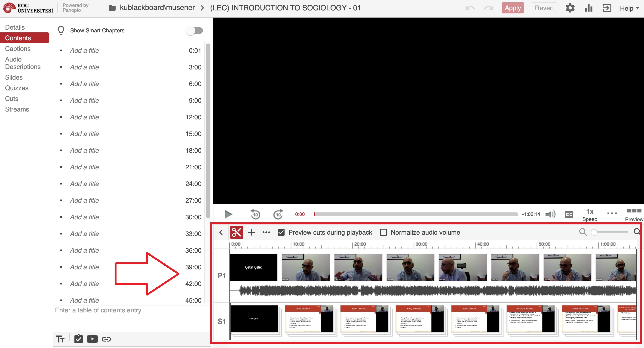Toggle closed captions CC icon
644x348 pixels.
click(x=569, y=214)
